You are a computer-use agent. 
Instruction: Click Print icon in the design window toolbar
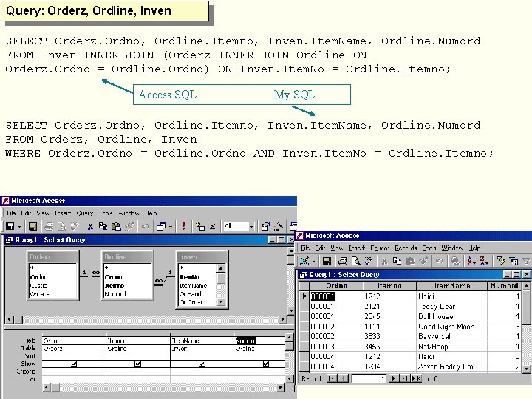coord(50,226)
